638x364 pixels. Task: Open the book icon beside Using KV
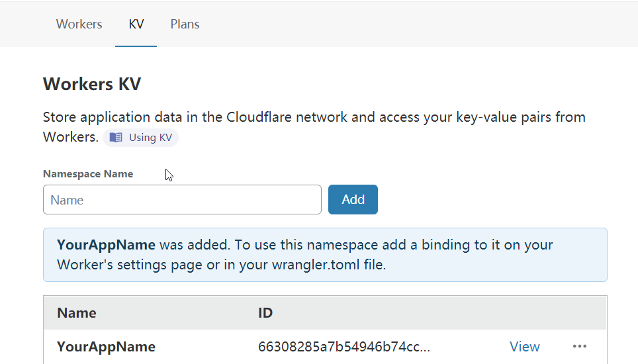click(x=116, y=138)
